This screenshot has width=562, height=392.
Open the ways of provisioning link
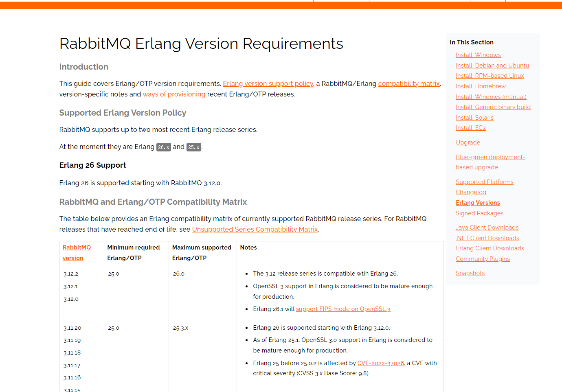pos(174,94)
